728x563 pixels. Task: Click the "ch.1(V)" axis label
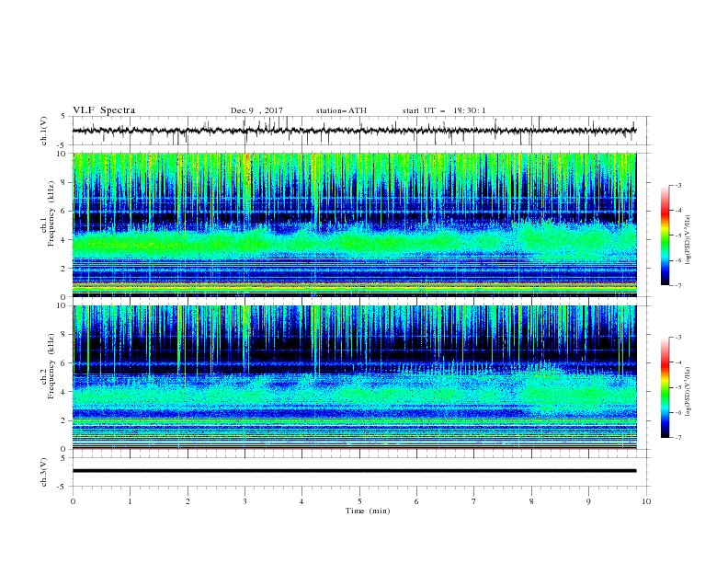(x=44, y=131)
